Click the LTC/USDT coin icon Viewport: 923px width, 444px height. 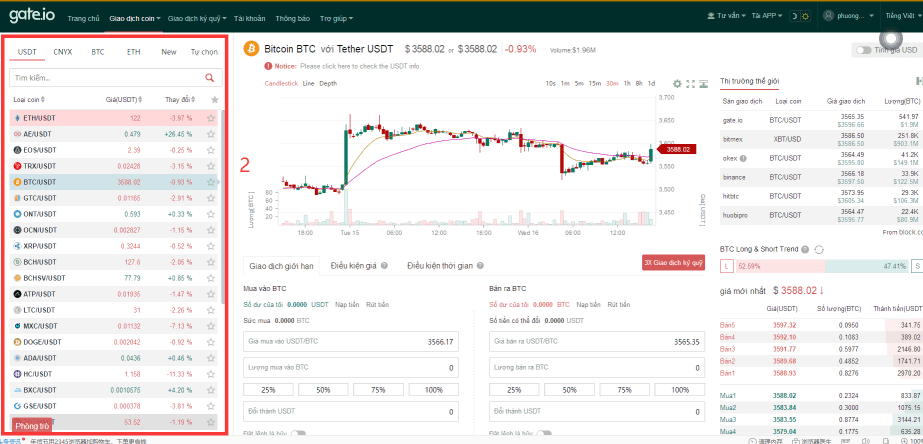click(17, 310)
